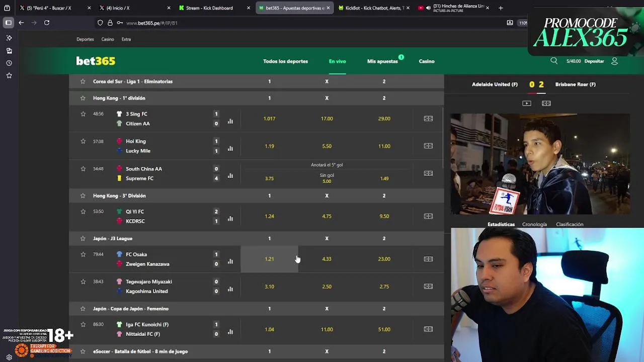The width and height of the screenshot is (644, 362).
Task: Select draw odds 5.50 for Hoi King
Action: click(327, 146)
